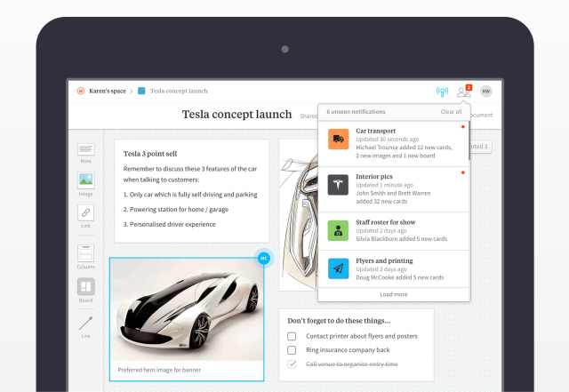Click Clear all notifications
This screenshot has width=569, height=392.
point(451,112)
